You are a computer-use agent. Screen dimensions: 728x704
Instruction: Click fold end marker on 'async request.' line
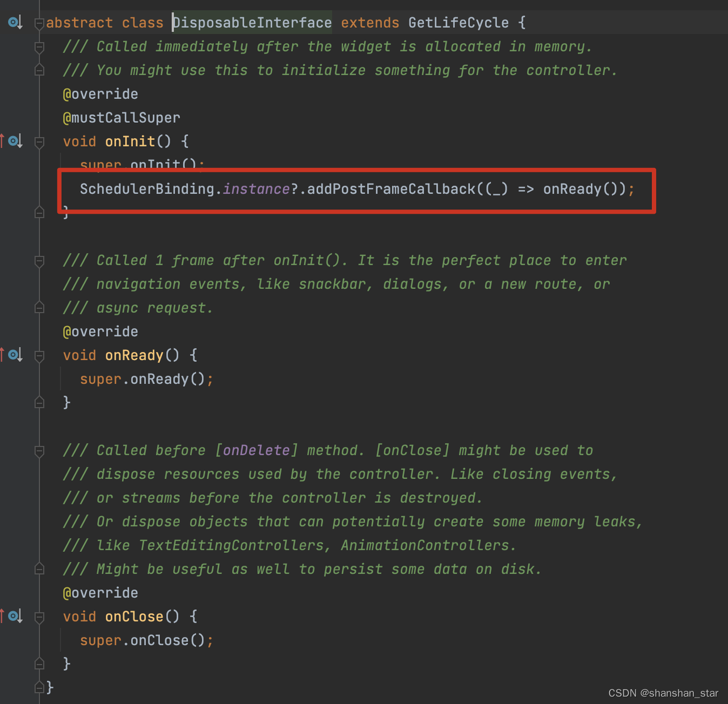[39, 307]
